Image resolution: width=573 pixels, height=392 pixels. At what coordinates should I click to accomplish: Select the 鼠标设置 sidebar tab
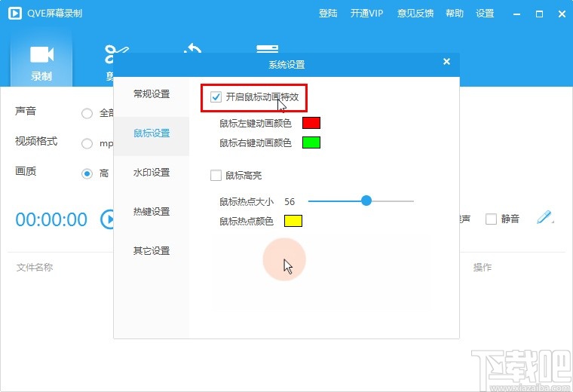point(152,133)
